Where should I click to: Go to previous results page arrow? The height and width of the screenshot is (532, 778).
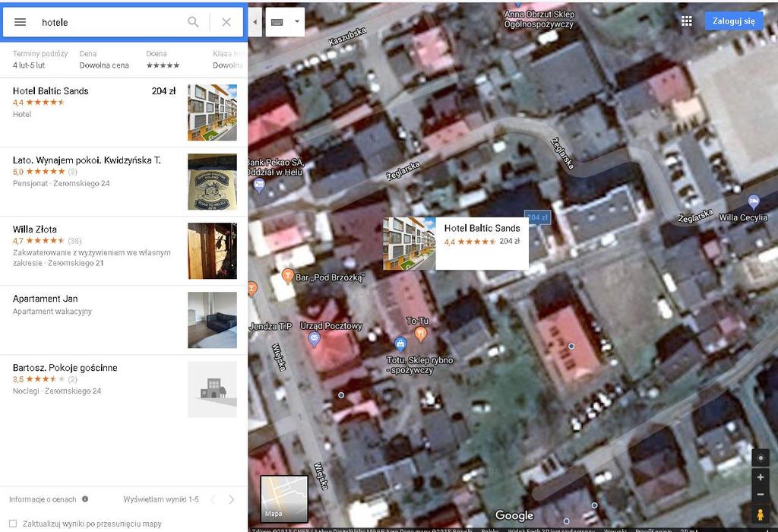213,500
